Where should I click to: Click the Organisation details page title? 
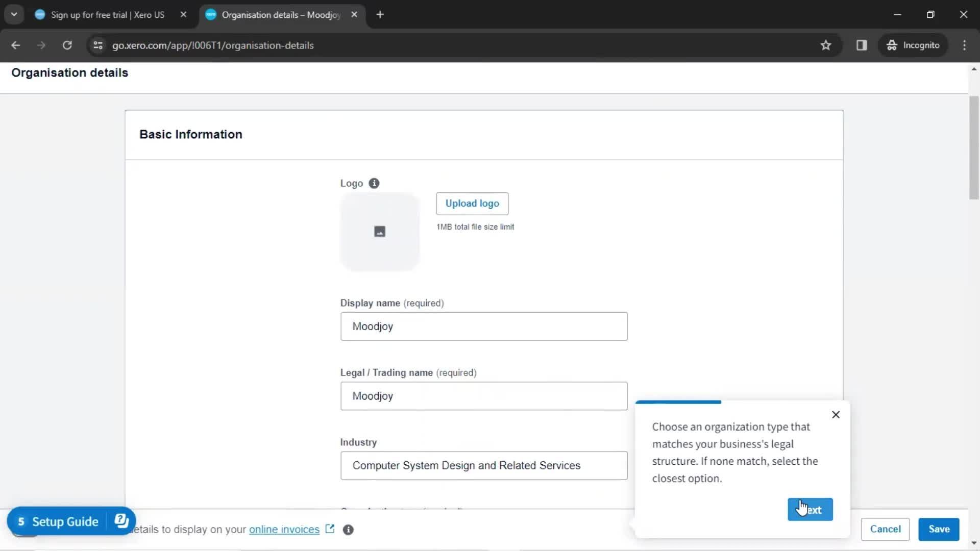point(70,73)
